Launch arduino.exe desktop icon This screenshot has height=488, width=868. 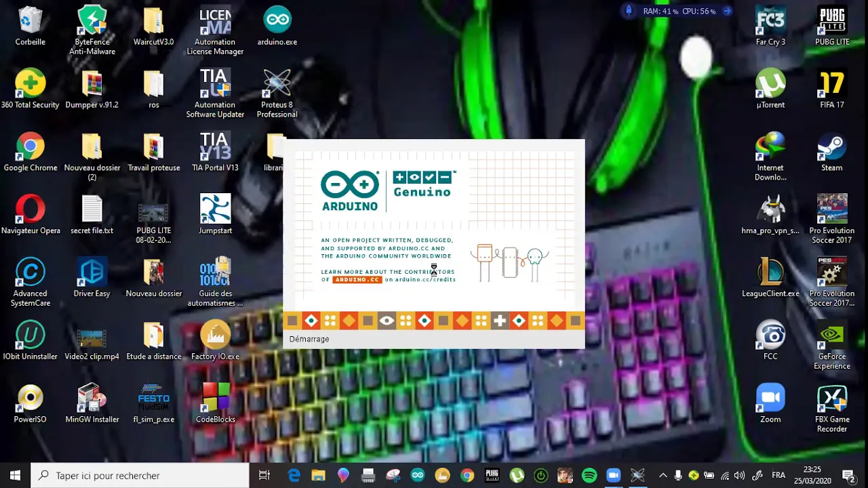[x=277, y=26]
